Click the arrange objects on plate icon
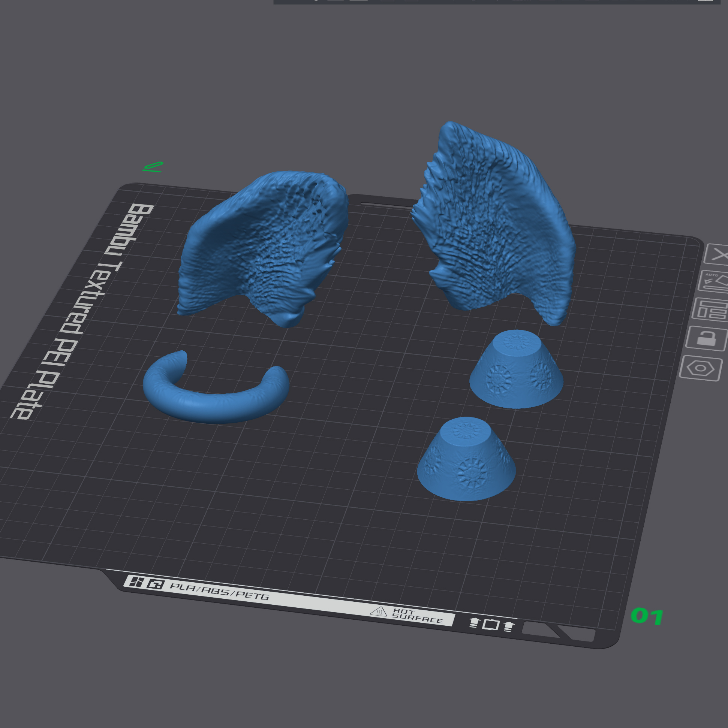Viewport: 728px width, 728px height. pos(711,310)
